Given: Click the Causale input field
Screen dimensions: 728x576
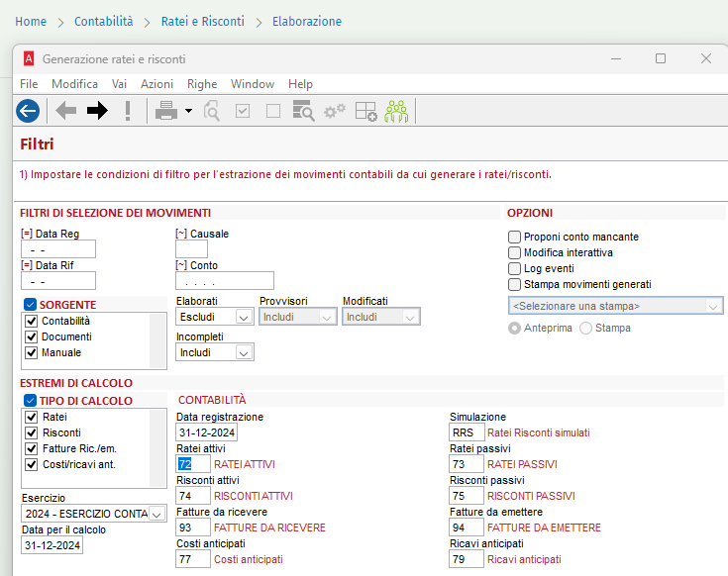Looking at the screenshot, I should [191, 249].
